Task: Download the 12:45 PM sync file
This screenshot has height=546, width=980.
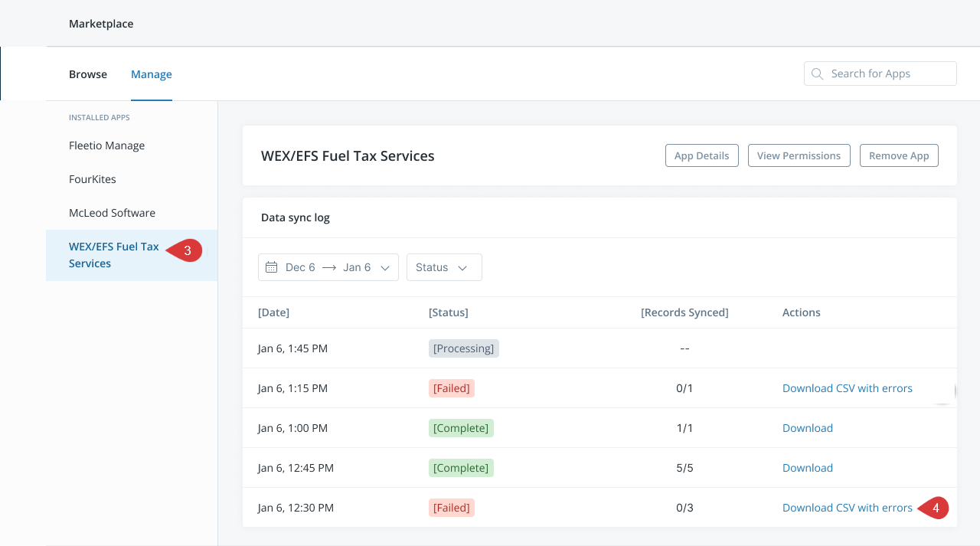Action: pyautogui.click(x=808, y=468)
